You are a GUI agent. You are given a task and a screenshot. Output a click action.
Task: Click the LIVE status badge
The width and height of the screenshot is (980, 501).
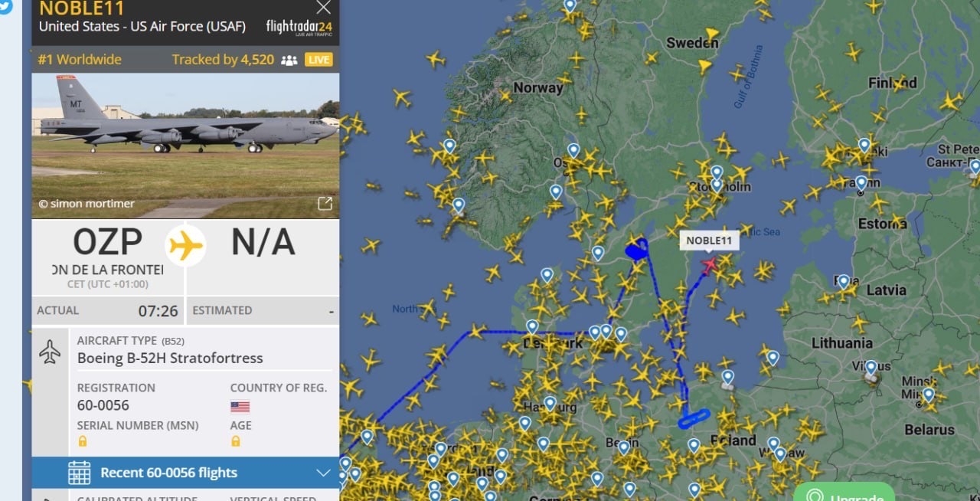[x=318, y=60]
